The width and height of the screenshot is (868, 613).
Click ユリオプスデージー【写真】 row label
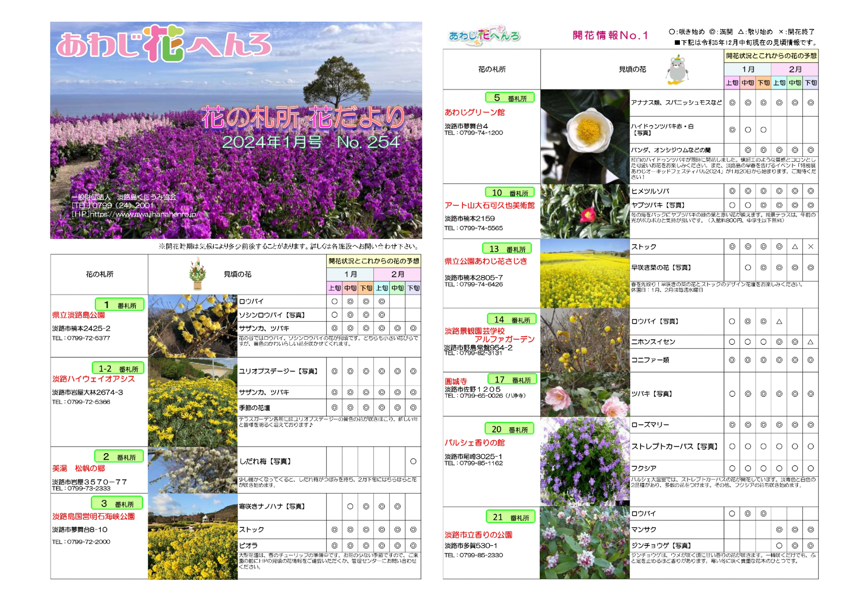point(278,372)
